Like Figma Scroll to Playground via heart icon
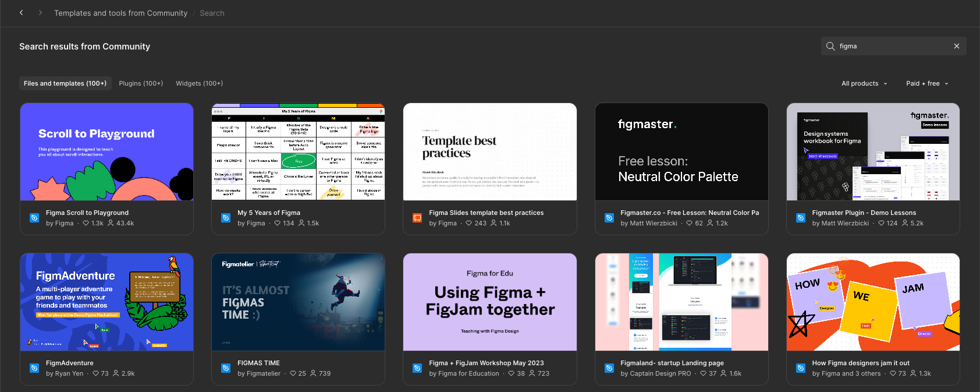980x392 pixels. (x=86, y=223)
